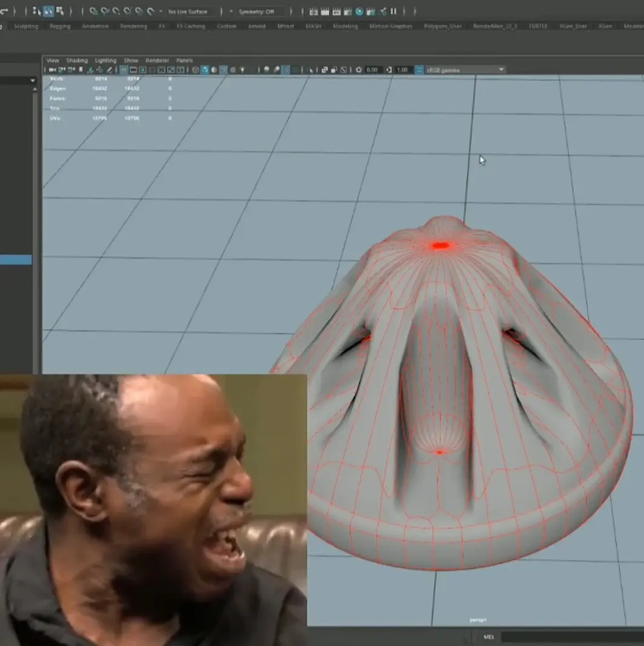The width and height of the screenshot is (644, 646).
Task: Select the snap to grids magnet icon
Action: pos(93,11)
